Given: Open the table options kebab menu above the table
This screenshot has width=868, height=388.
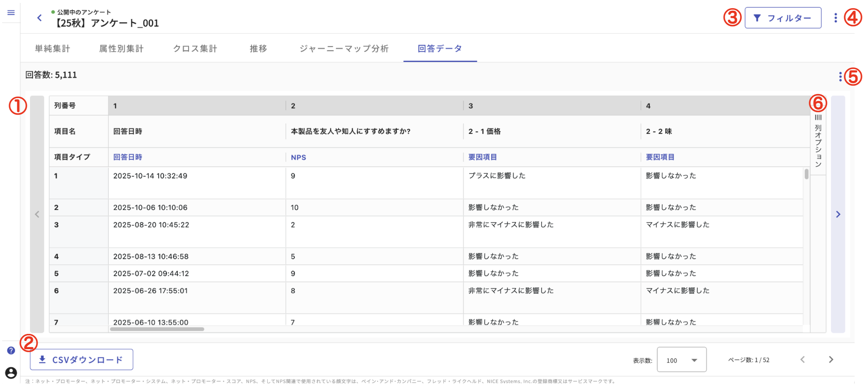Looking at the screenshot, I should 841,76.
